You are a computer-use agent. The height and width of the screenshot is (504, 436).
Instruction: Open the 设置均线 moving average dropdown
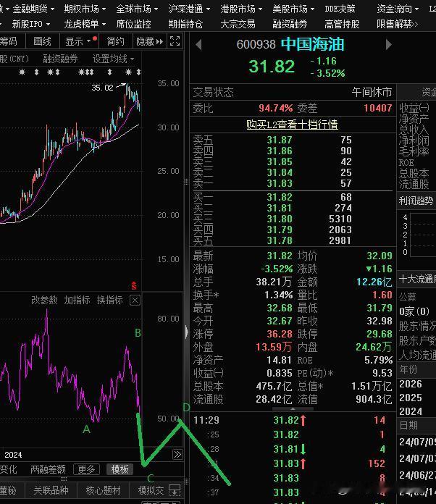[x=114, y=59]
